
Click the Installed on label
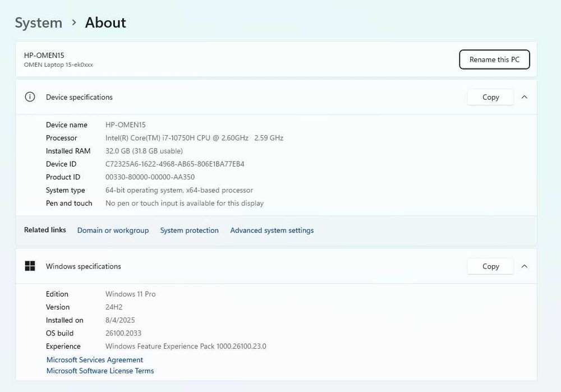[65, 320]
